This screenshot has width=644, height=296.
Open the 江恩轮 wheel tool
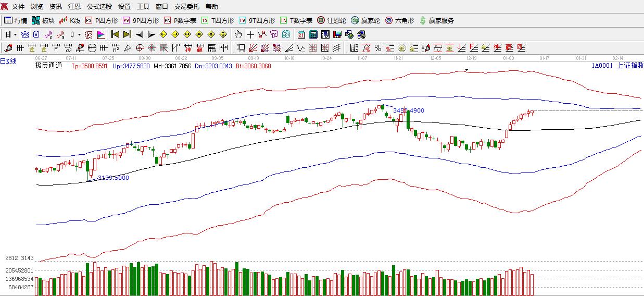pyautogui.click(x=332, y=21)
